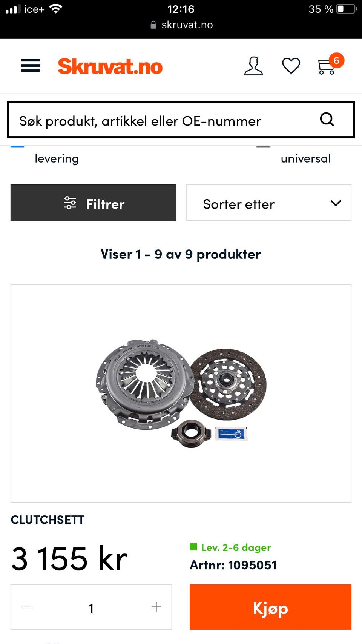Click the Kjøp buy button
362x644 pixels.
coord(270,607)
